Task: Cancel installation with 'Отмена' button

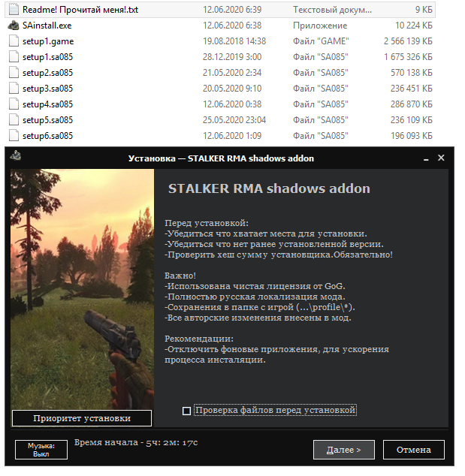Action: (414, 450)
